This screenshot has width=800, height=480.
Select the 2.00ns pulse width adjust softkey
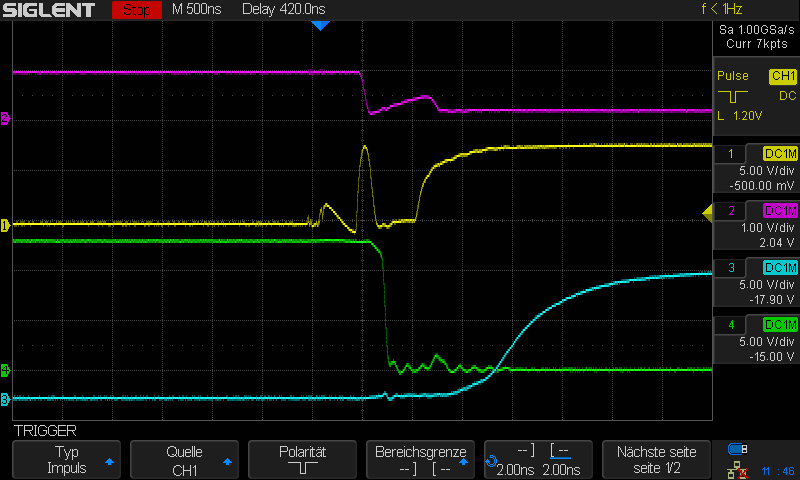tap(538, 460)
